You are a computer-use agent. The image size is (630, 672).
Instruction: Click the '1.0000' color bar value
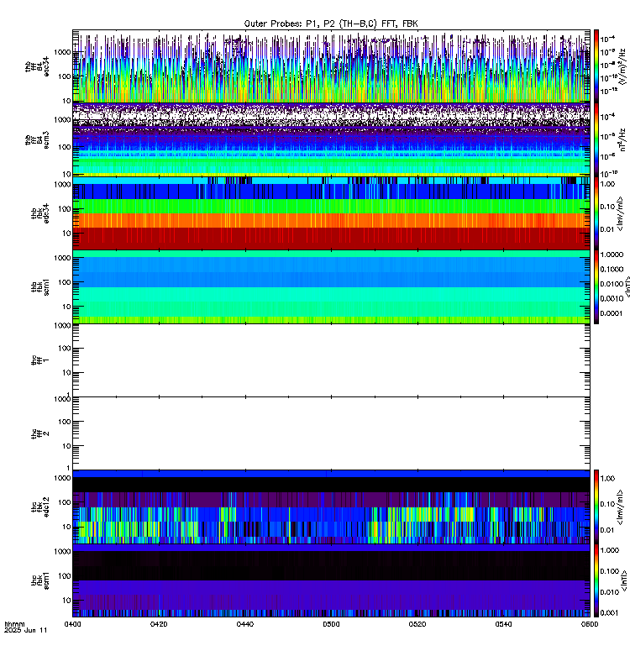coord(612,255)
